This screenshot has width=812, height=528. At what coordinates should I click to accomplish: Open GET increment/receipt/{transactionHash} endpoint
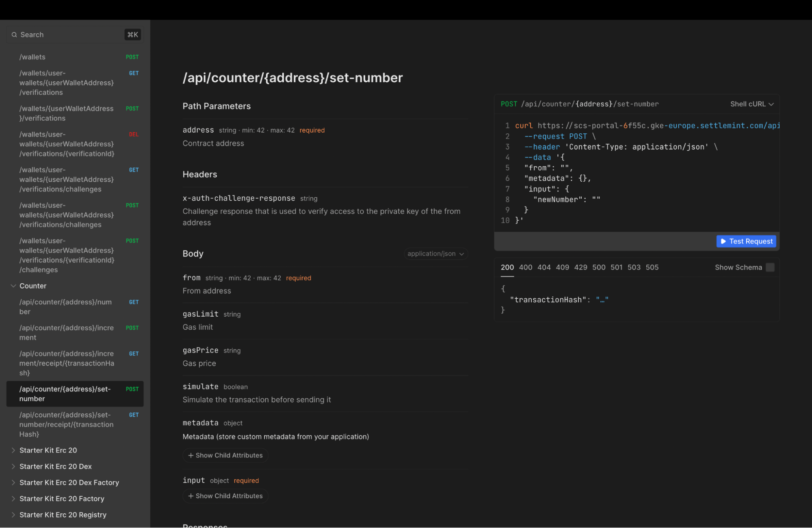point(75,363)
